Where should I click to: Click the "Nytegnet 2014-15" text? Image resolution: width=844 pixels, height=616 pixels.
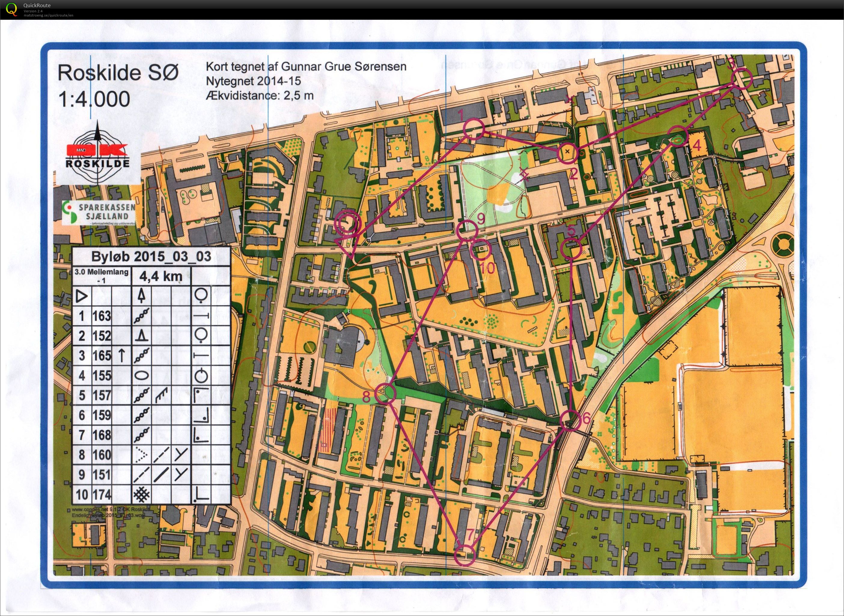[253, 81]
